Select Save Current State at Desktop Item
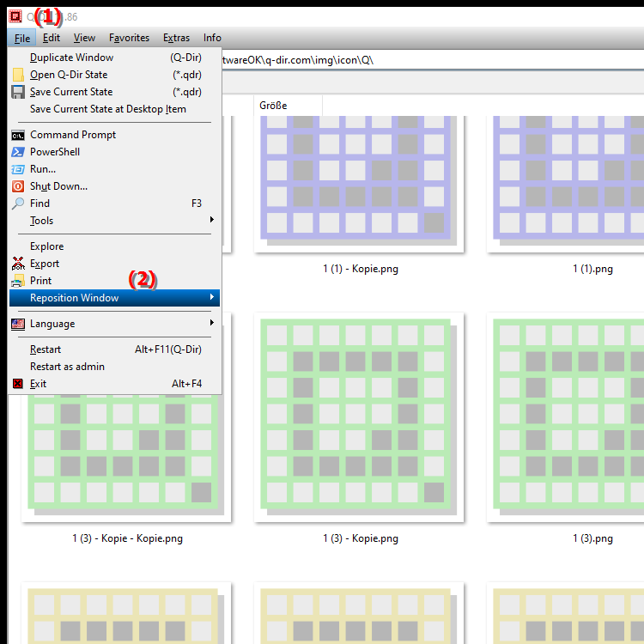This screenshot has height=644, width=644. click(114, 109)
